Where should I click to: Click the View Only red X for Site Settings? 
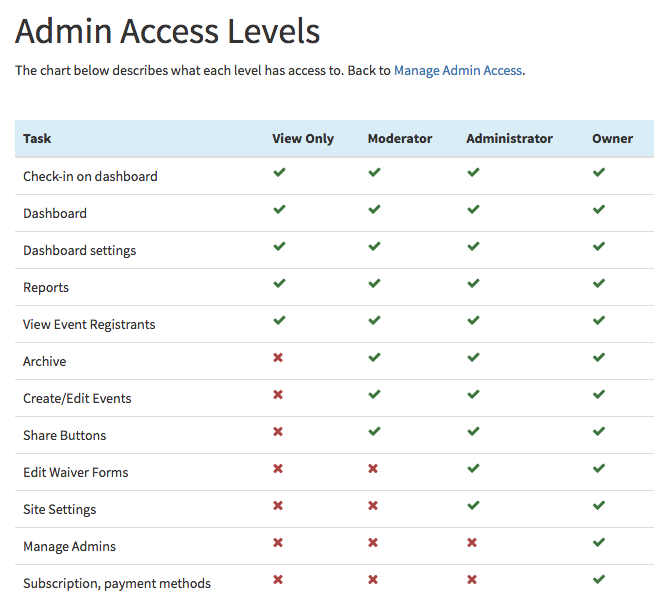pos(278,505)
